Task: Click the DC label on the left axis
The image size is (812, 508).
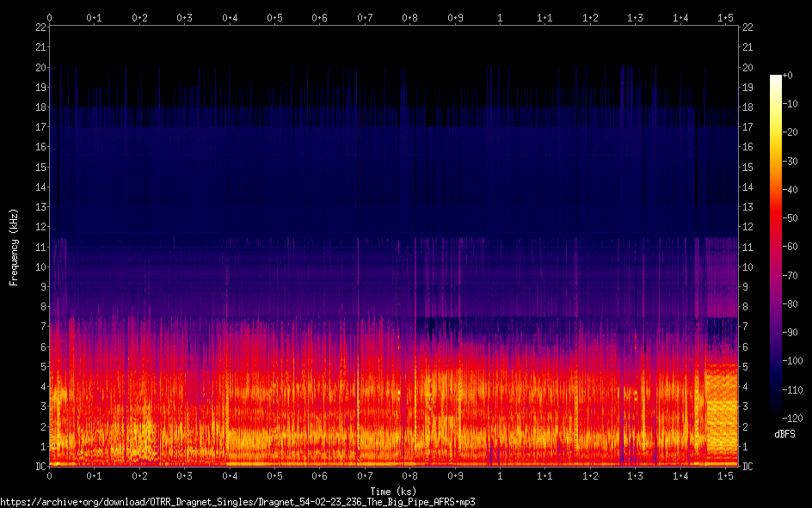Action: tap(39, 466)
